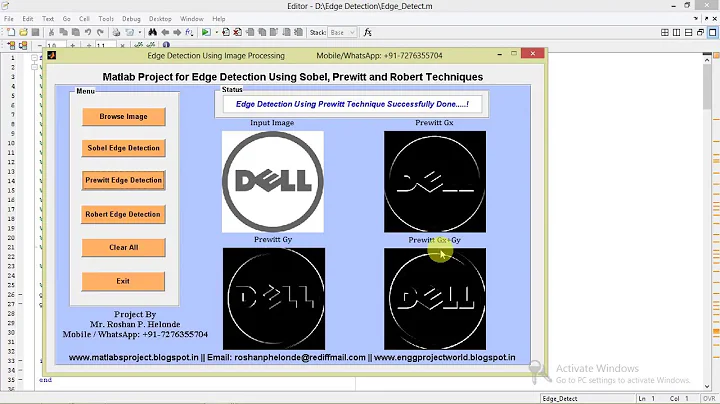Open Find with the binoculars icon

click(x=152, y=32)
